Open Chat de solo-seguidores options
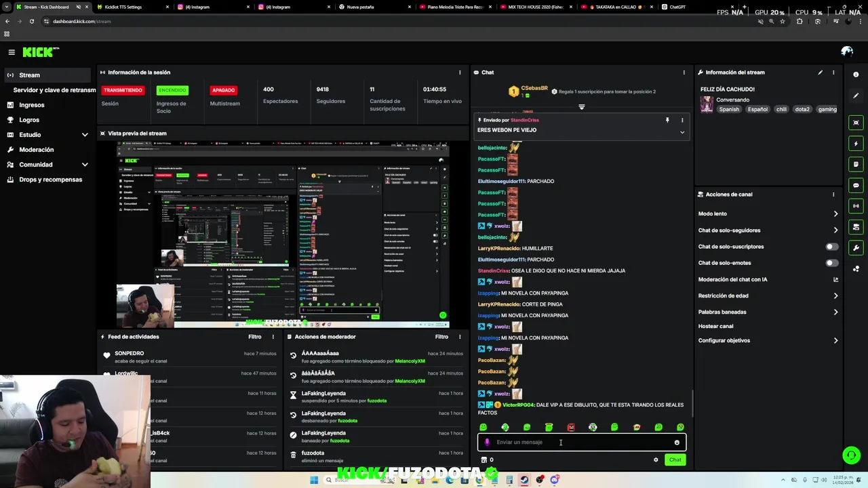Viewport: 868px width, 488px height. click(835, 230)
